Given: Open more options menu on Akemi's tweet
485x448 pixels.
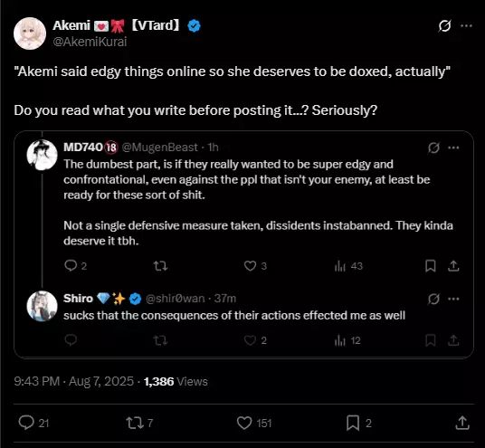Looking at the screenshot, I should point(466,26).
